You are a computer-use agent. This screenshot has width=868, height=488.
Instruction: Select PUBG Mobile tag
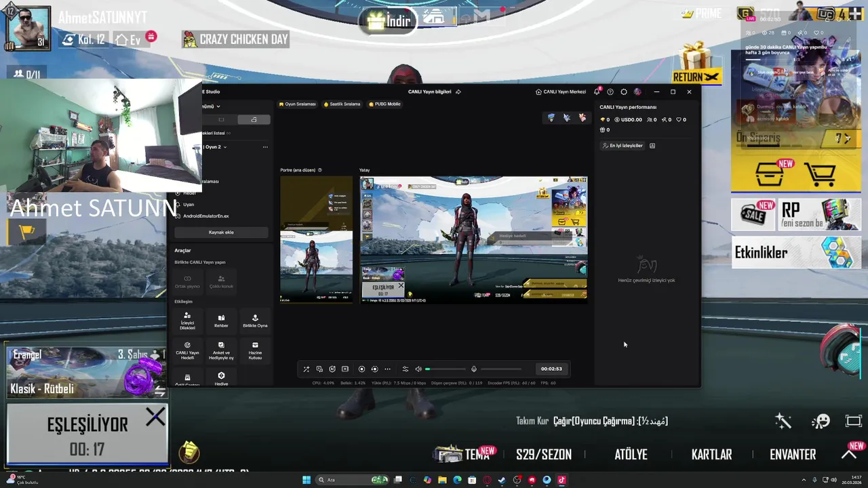384,104
